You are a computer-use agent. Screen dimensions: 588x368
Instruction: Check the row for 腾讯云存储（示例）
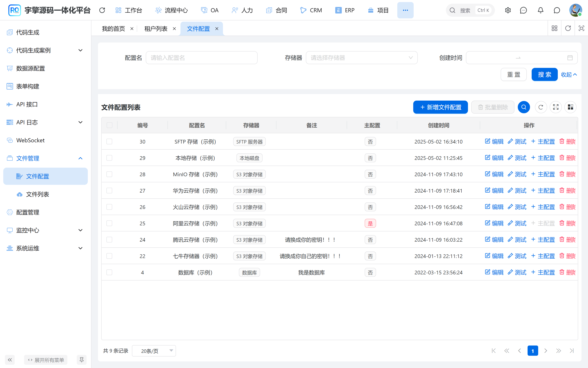109,239
